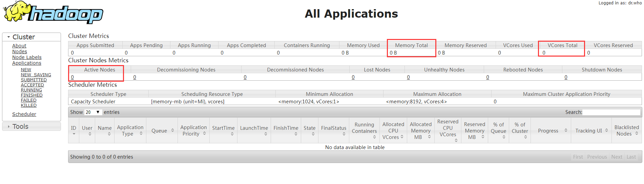Viewport: 644px width, 184px height.
Task: Open the Nodes page link
Action: [20, 52]
